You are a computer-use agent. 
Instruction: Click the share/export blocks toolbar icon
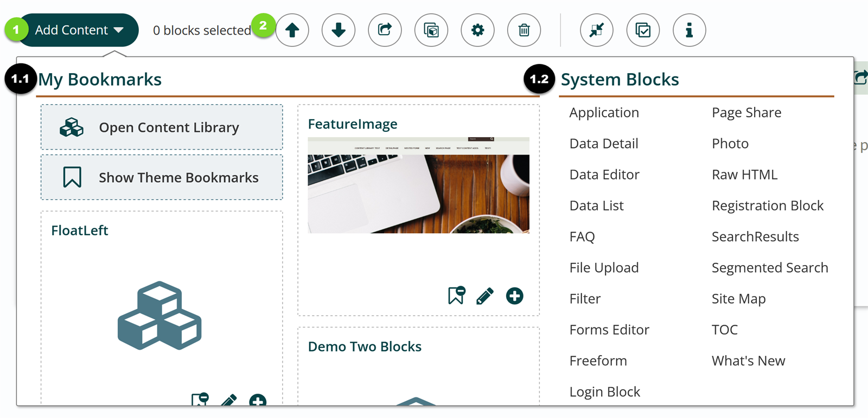tap(385, 30)
